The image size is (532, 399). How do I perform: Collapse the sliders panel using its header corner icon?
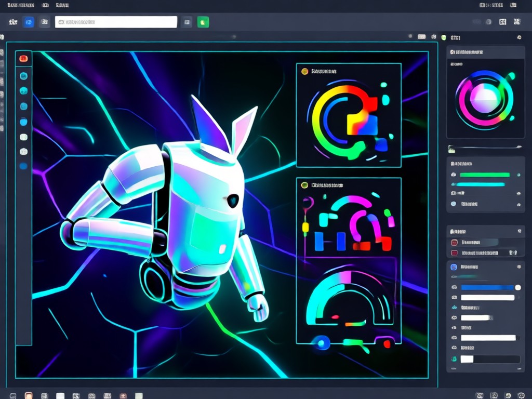(519, 267)
